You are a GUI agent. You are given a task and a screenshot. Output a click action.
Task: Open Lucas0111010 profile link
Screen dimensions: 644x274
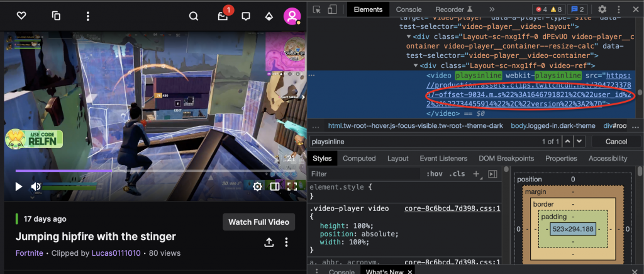pos(116,253)
